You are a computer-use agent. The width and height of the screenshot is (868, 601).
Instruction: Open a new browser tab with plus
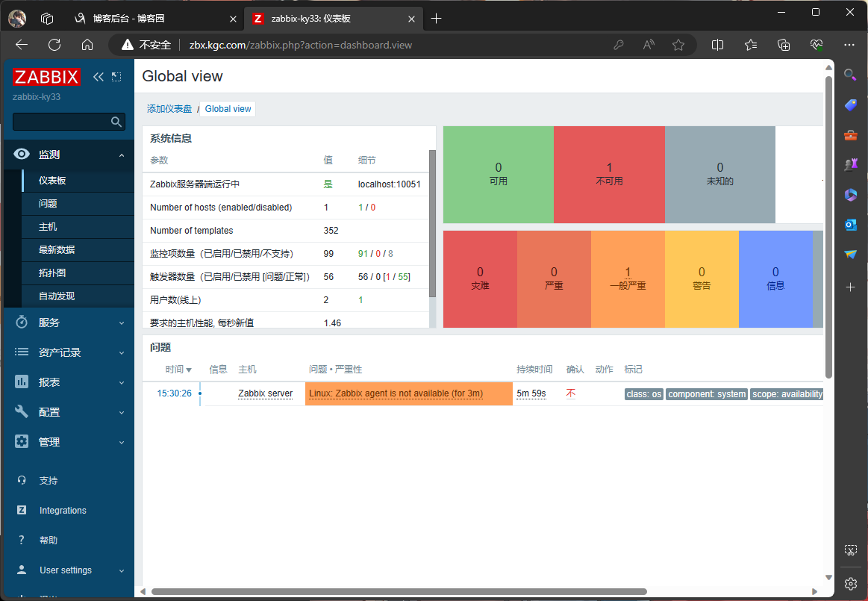click(436, 19)
